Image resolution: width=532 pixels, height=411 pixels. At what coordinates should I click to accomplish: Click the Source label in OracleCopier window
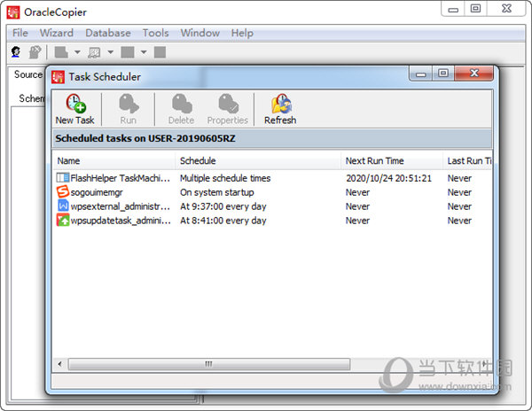pos(28,74)
